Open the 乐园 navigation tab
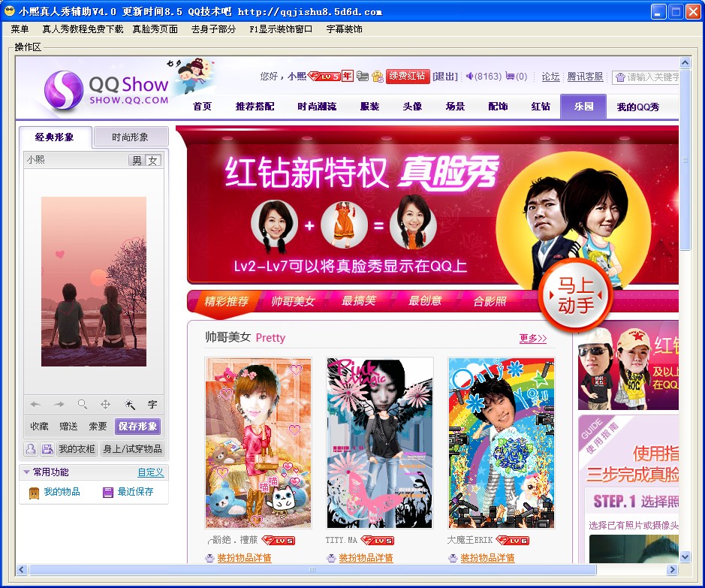 click(x=583, y=107)
